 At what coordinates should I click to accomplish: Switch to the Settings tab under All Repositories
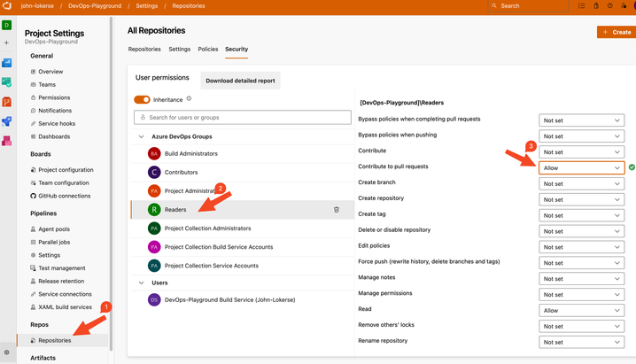pos(179,49)
